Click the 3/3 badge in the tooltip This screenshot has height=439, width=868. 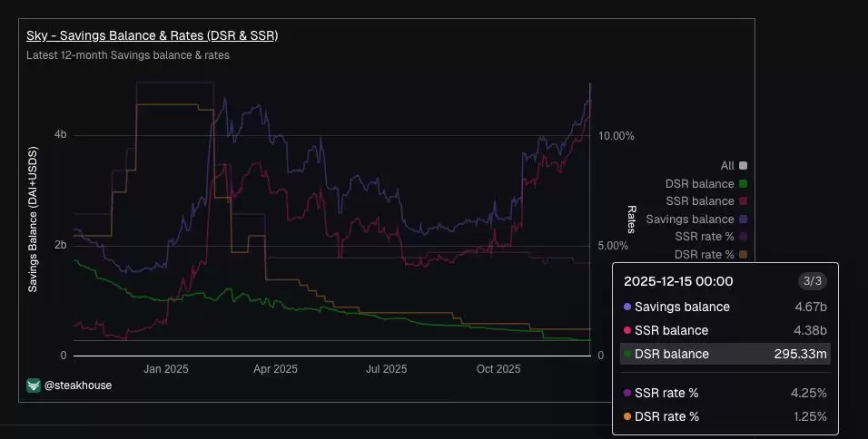coord(812,281)
